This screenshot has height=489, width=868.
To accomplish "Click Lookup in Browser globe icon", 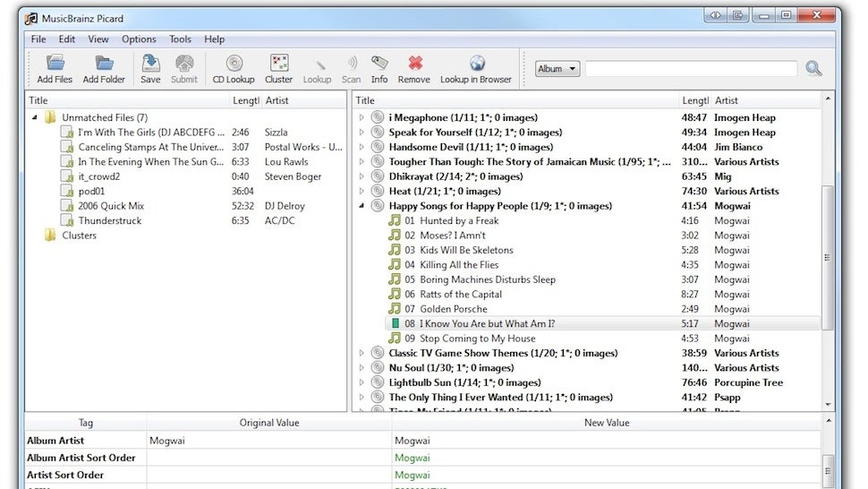I will pyautogui.click(x=477, y=63).
